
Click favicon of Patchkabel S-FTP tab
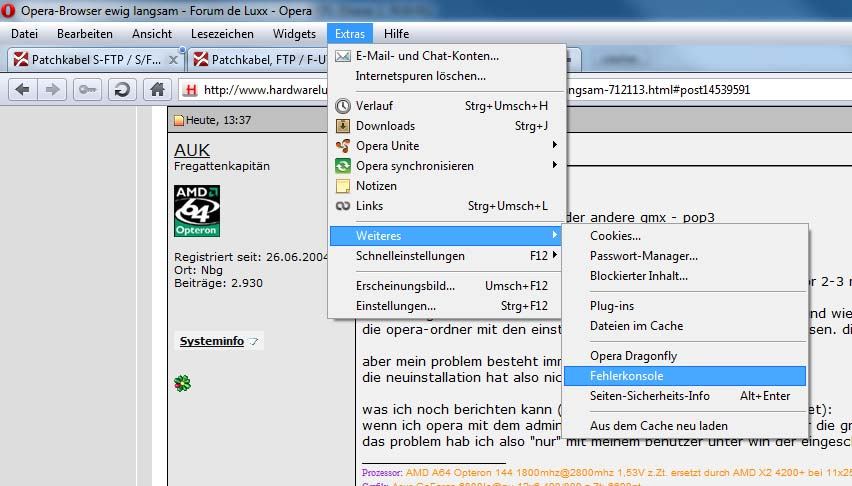click(21, 59)
